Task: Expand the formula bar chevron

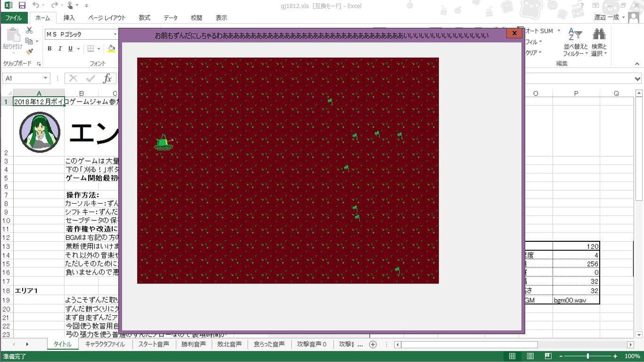Action: point(638,79)
